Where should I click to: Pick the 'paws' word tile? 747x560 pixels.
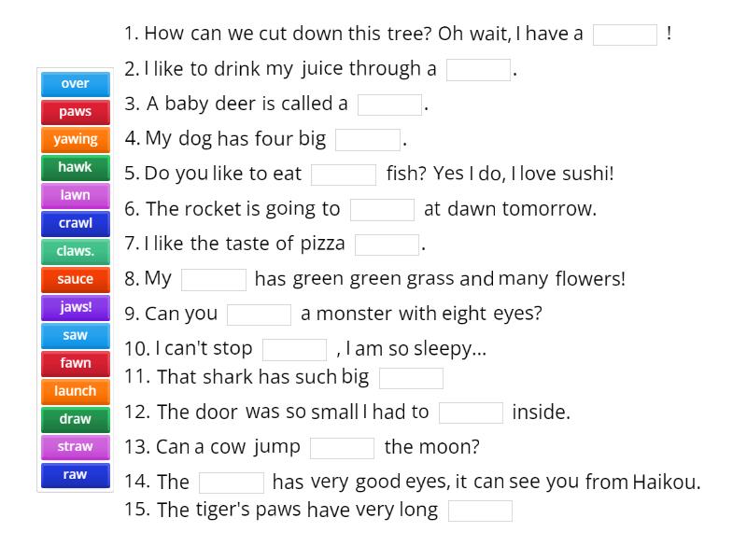[75, 111]
